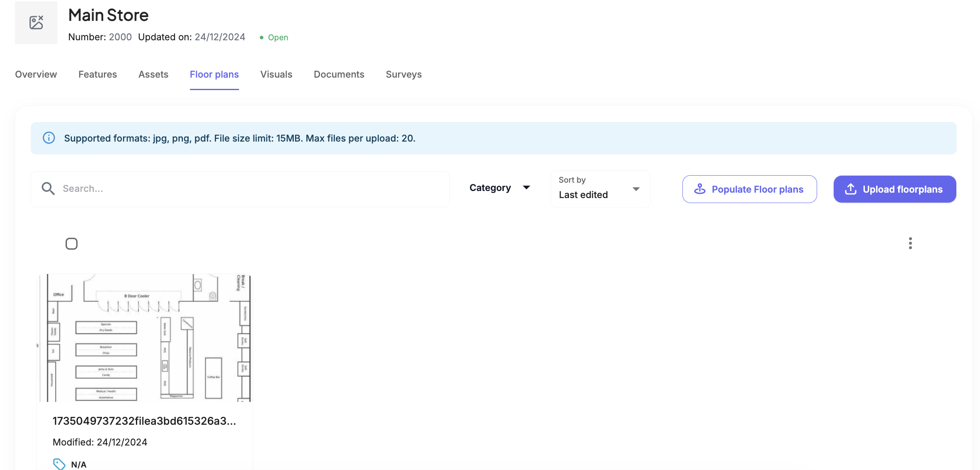Click into the Search input field
The width and height of the screenshot is (980, 470).
[249, 189]
